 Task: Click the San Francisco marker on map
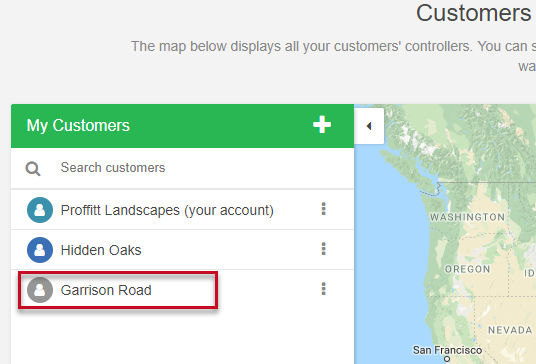click(x=447, y=359)
